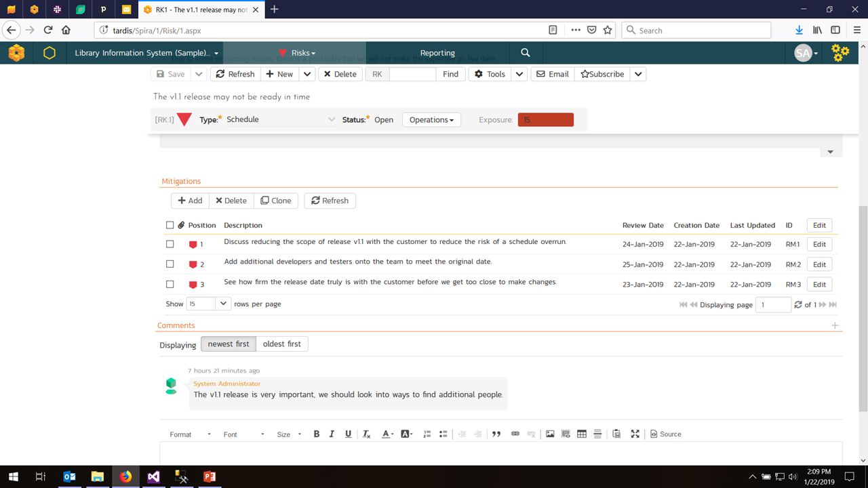Insert a table in the comment editor
The width and height of the screenshot is (868, 488).
click(582, 434)
